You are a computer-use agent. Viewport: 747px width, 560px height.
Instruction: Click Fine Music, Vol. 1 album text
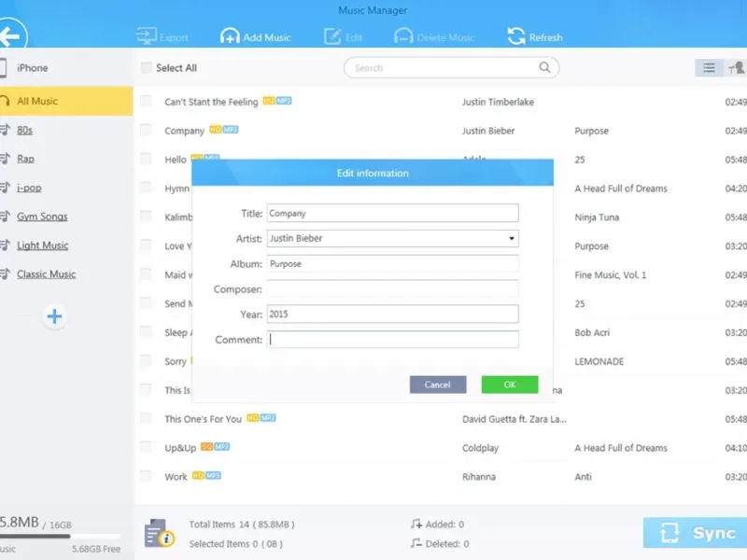[x=611, y=274]
